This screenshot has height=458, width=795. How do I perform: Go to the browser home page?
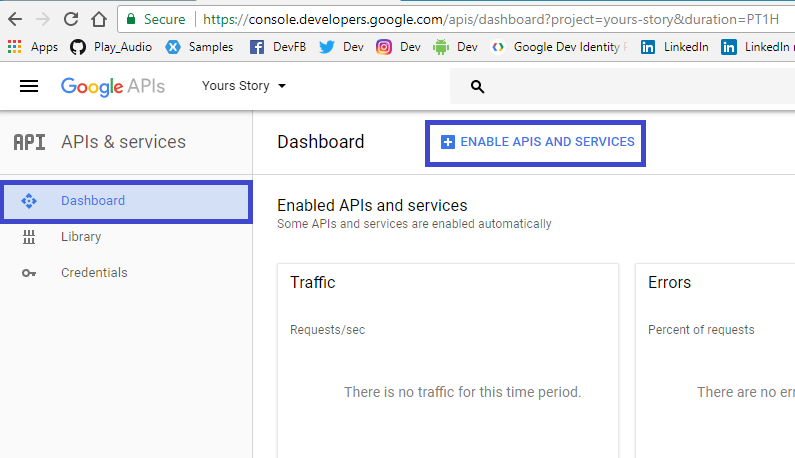click(98, 19)
